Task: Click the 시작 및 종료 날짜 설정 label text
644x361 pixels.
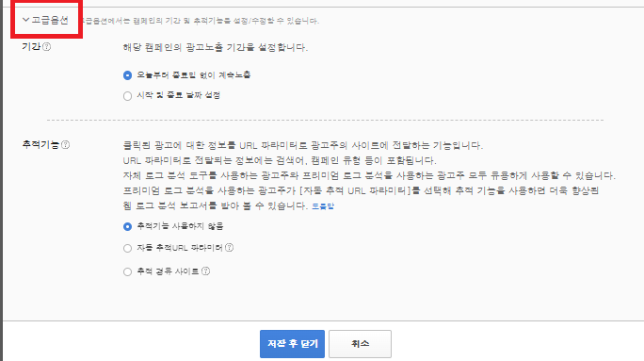Action: point(178,95)
